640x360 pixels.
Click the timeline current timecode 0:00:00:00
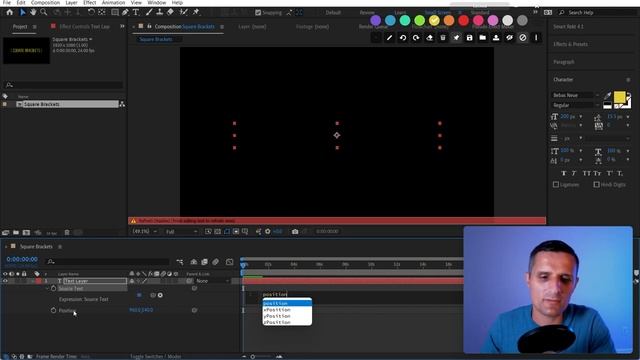tap(22, 259)
